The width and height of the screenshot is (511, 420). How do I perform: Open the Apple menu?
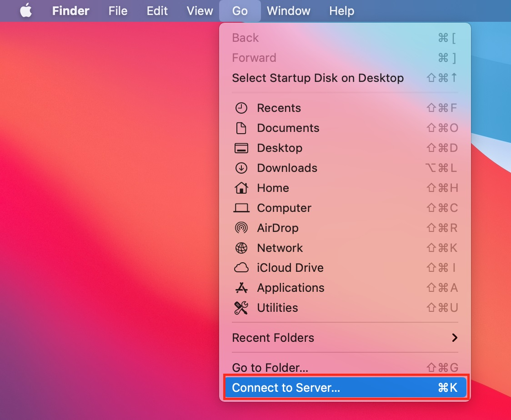26,11
